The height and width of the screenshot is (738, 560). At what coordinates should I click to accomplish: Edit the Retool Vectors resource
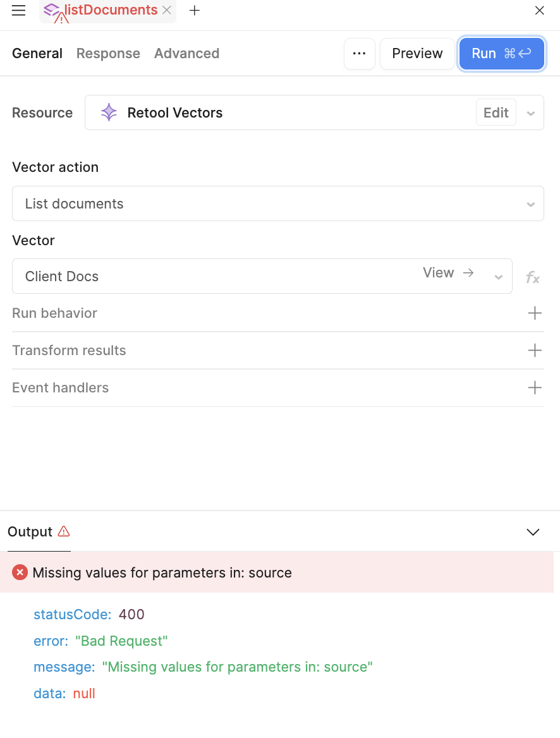pyautogui.click(x=496, y=112)
